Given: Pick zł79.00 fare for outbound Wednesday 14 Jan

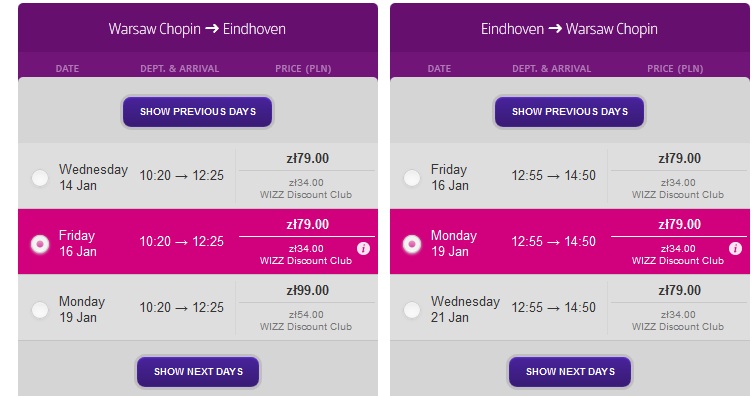Looking at the screenshot, I should coord(307,159).
